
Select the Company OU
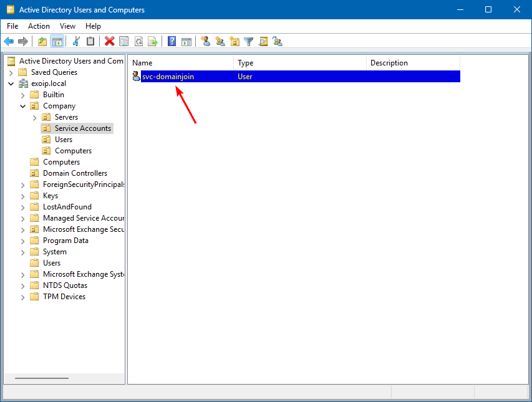click(x=59, y=106)
